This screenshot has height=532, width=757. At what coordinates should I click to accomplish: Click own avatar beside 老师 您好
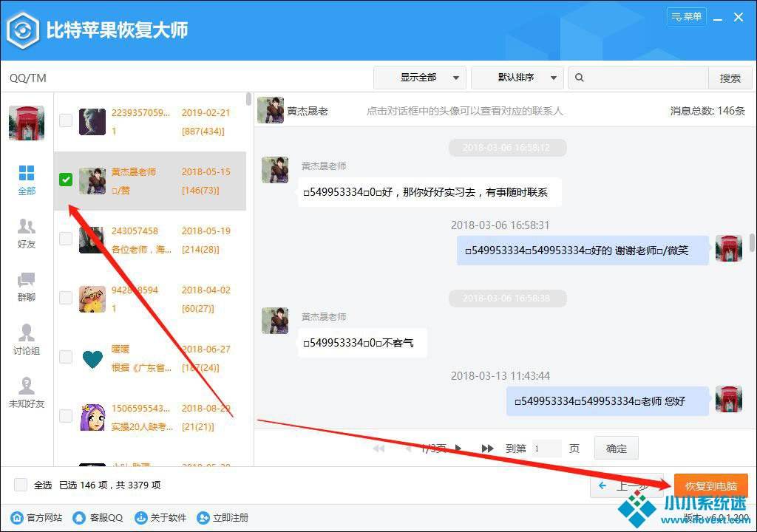click(728, 399)
